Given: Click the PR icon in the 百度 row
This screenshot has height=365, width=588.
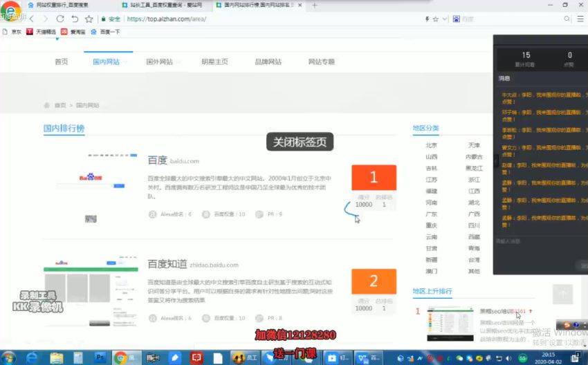Looking at the screenshot, I should [x=259, y=214].
